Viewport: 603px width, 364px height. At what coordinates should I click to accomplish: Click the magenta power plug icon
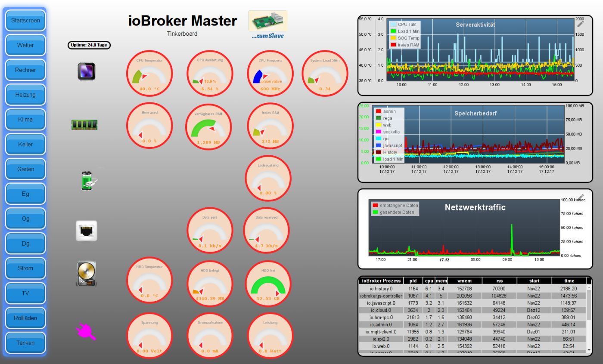(86, 332)
